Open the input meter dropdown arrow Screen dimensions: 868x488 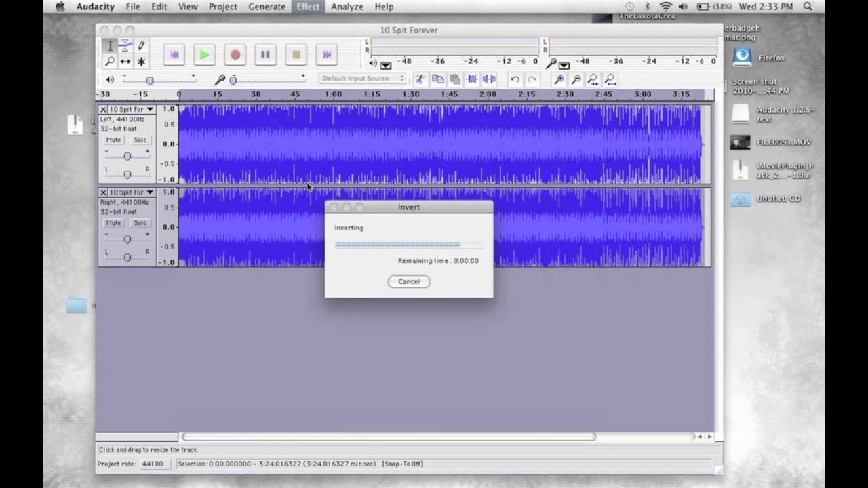pyautogui.click(x=564, y=66)
